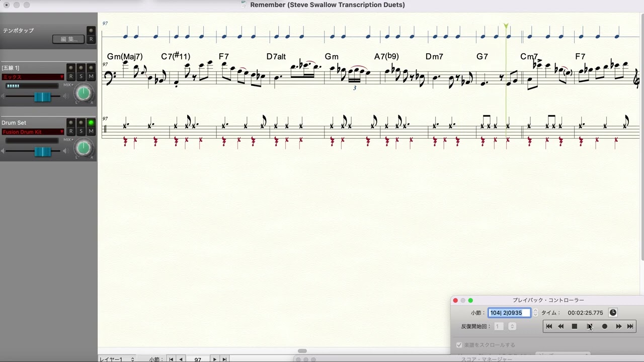Click the A7(b9) chord symbol
Image resolution: width=644 pixels, height=362 pixels.
tap(386, 56)
